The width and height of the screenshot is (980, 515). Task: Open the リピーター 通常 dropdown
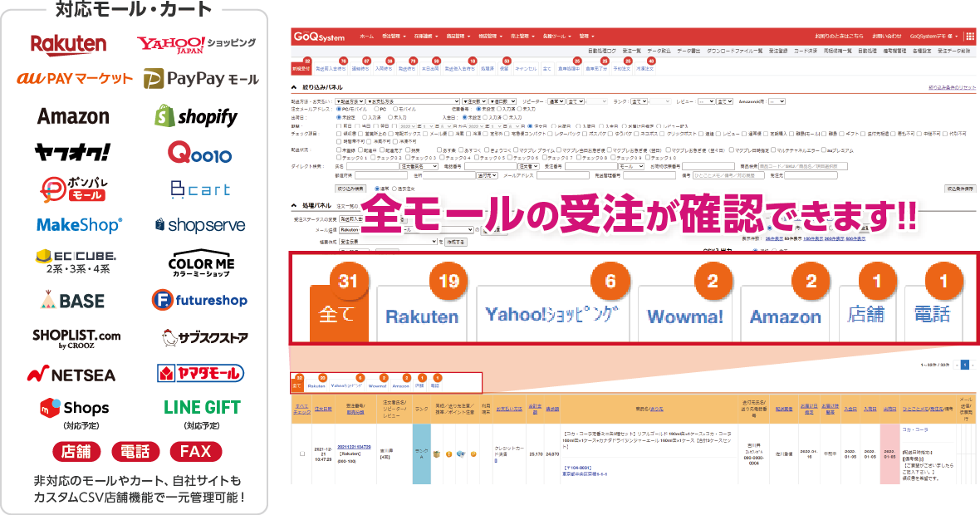pyautogui.click(x=556, y=101)
